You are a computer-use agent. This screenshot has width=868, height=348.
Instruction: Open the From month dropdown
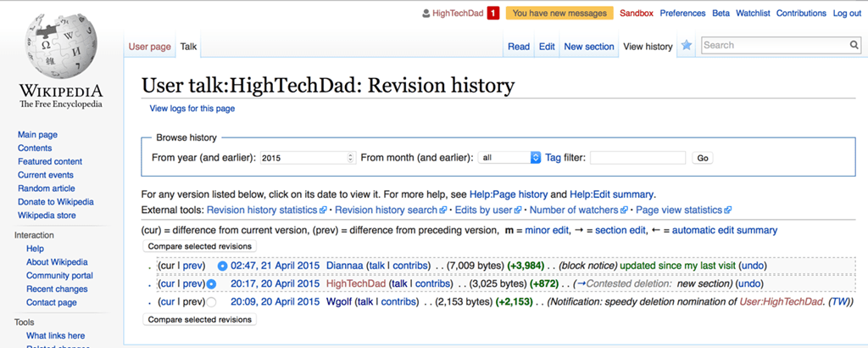pyautogui.click(x=509, y=158)
